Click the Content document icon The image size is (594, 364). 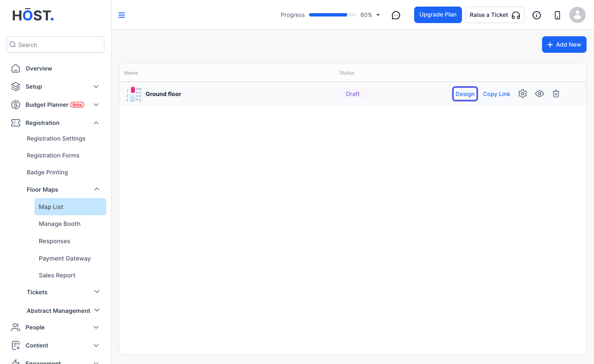pos(16,345)
